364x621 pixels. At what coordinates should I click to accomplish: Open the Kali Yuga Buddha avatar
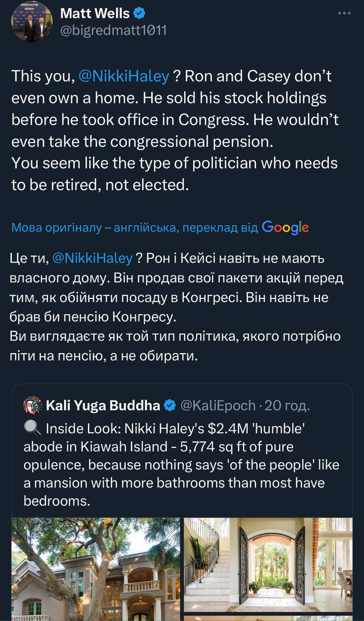pyautogui.click(x=32, y=406)
